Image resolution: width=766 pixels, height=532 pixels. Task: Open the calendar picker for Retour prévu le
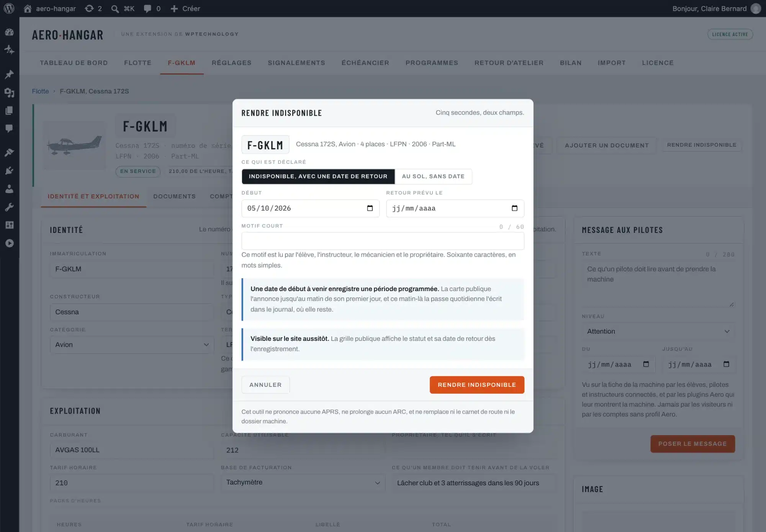514,208
